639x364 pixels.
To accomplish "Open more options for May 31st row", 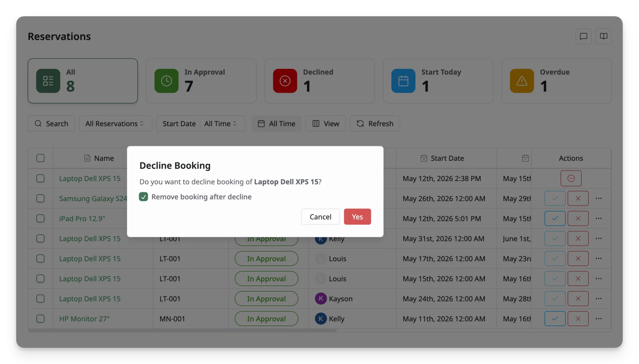I will [x=598, y=239].
